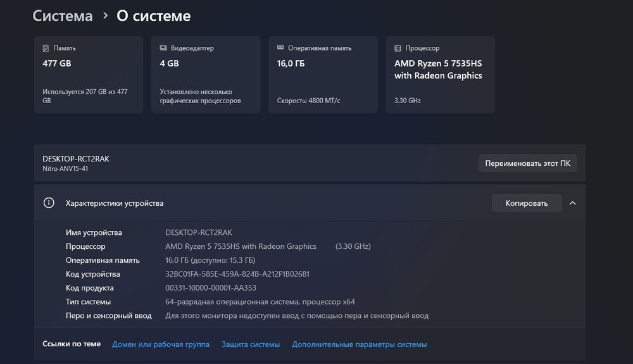This screenshot has width=633, height=364.
Task: Select the device ID value 32BC01FA-585E-459A-824B-A212F1B02681
Action: (237, 274)
